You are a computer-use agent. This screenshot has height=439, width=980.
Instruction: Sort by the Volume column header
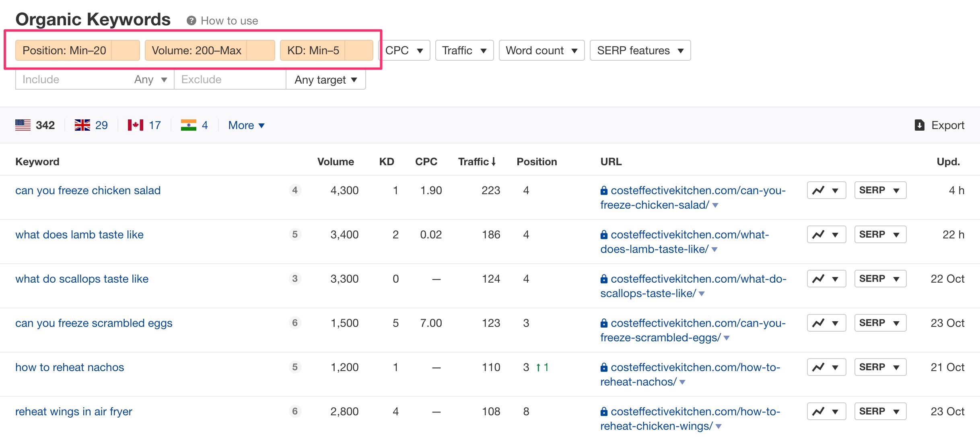336,162
